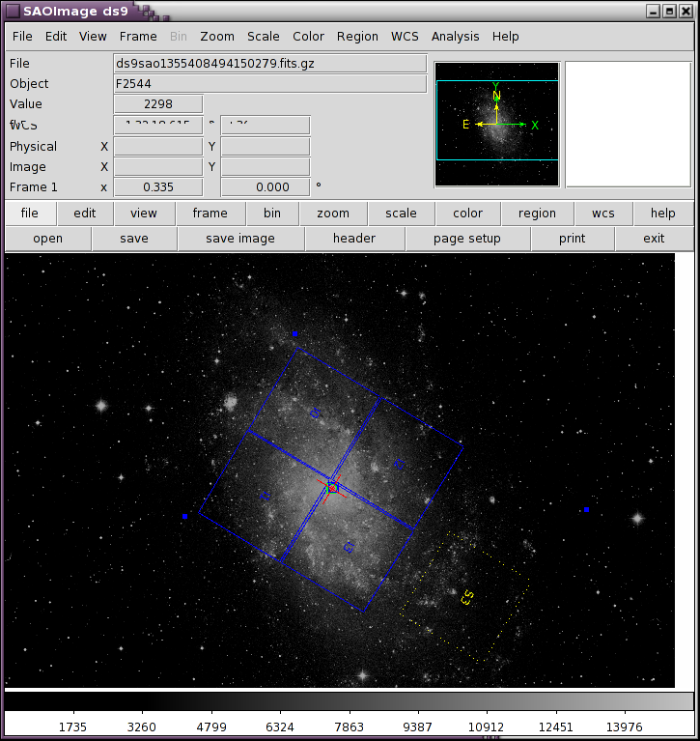Select the 'zoom' buttonbar tab
Viewport: 700px width, 741px height.
(333, 214)
